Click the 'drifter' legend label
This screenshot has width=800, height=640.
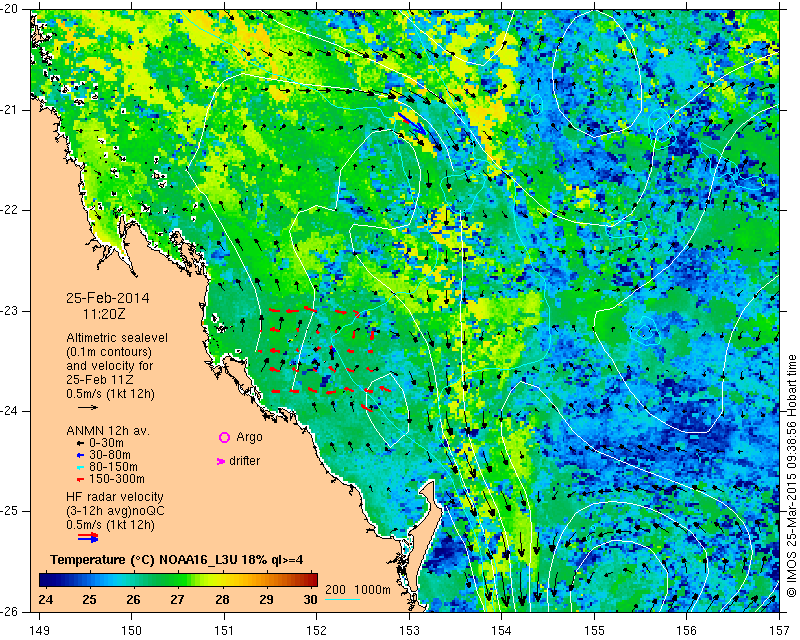tap(244, 461)
